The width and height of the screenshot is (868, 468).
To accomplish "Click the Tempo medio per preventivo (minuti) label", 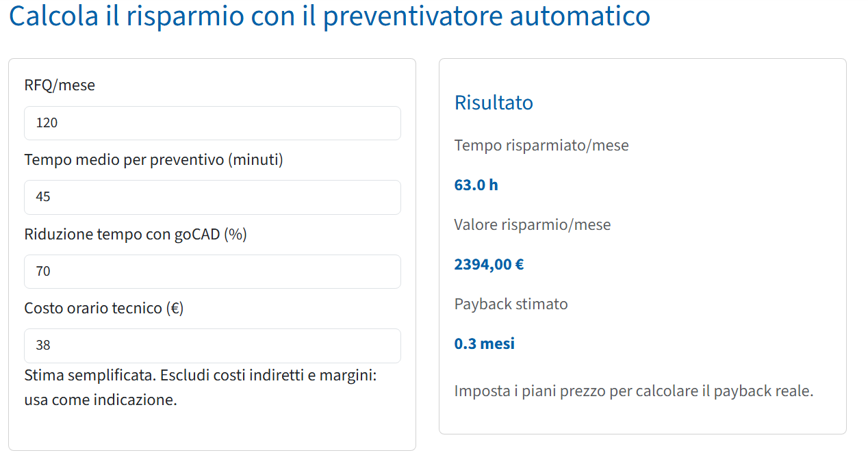I will point(153,159).
